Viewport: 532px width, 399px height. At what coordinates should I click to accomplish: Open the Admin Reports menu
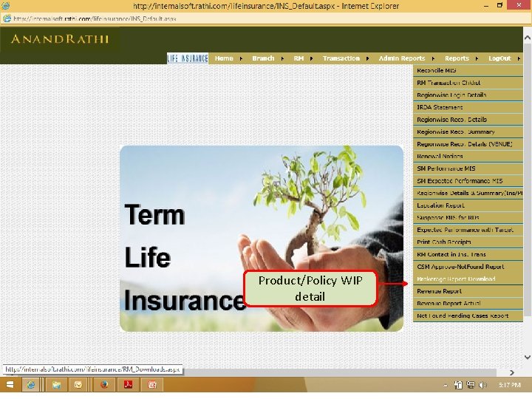402,58
